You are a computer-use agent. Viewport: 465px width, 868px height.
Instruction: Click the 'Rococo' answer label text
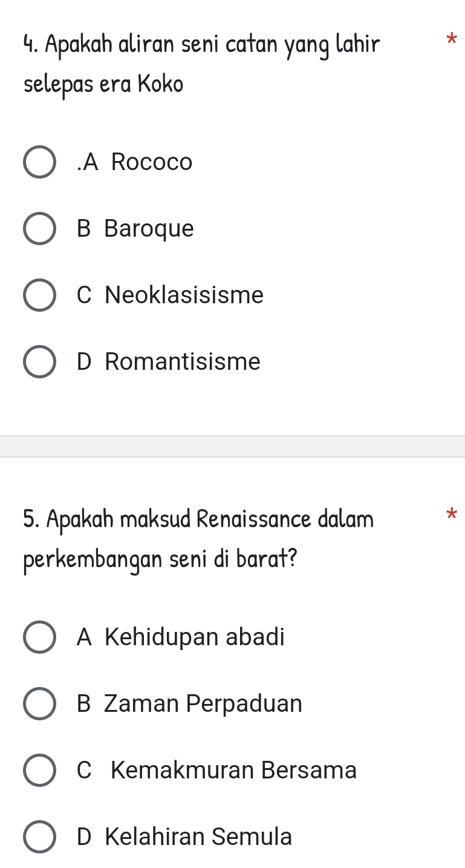click(x=152, y=162)
